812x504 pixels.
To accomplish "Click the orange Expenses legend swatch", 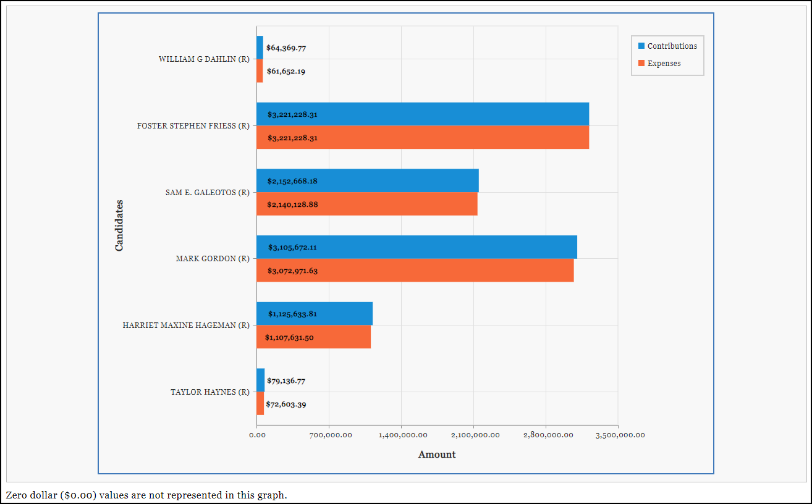I will [640, 63].
